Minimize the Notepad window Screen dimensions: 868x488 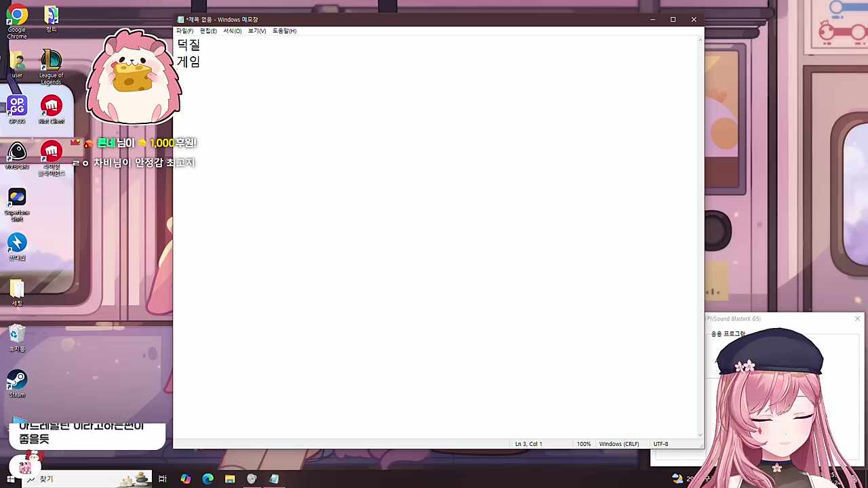point(652,20)
